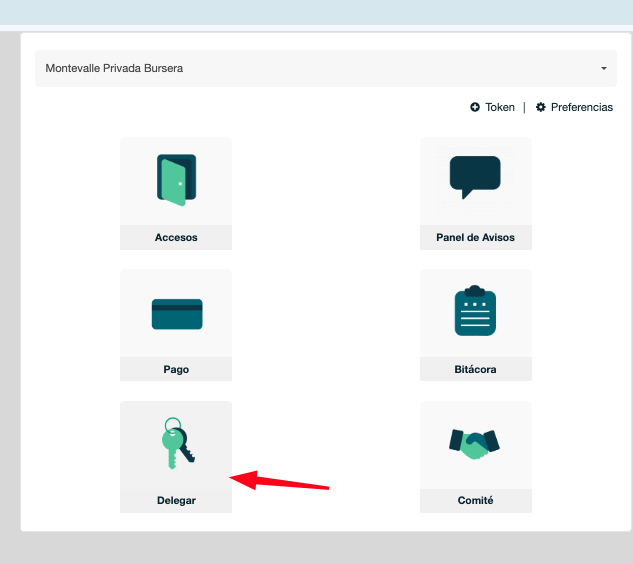Click the Panel de Avisos label
The image size is (633, 564).
pyautogui.click(x=475, y=237)
